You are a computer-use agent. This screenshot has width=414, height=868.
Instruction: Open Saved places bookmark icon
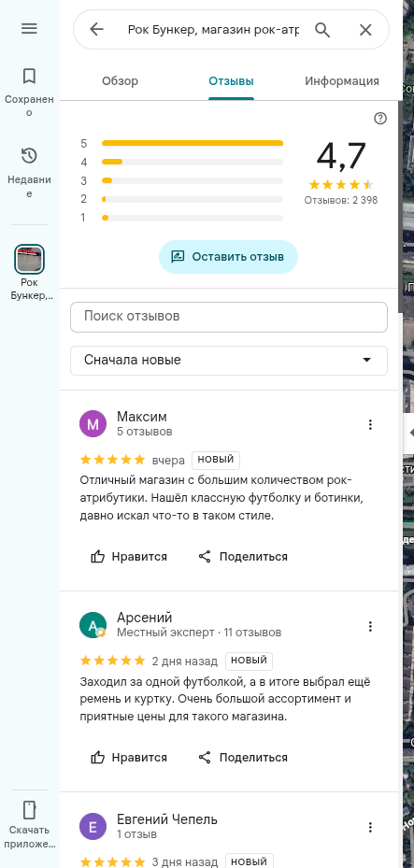29,76
